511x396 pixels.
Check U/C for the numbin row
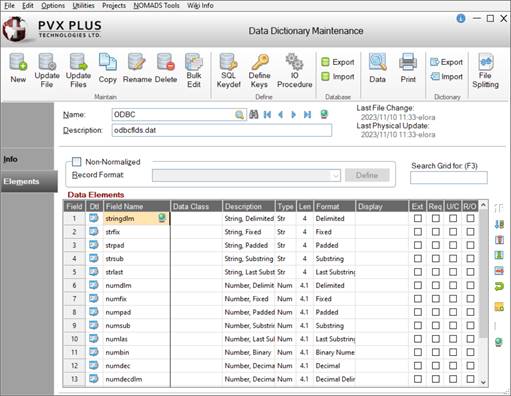pyautogui.click(x=453, y=352)
